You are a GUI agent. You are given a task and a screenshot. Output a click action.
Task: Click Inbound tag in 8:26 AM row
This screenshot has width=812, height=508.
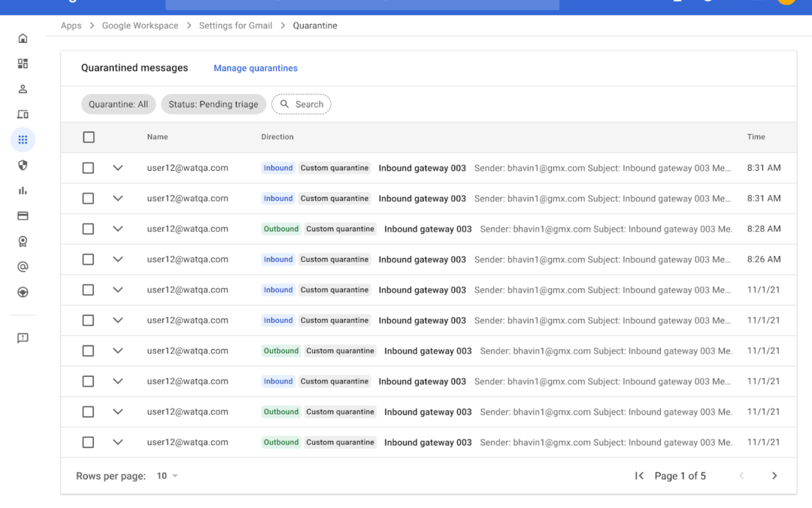point(278,259)
